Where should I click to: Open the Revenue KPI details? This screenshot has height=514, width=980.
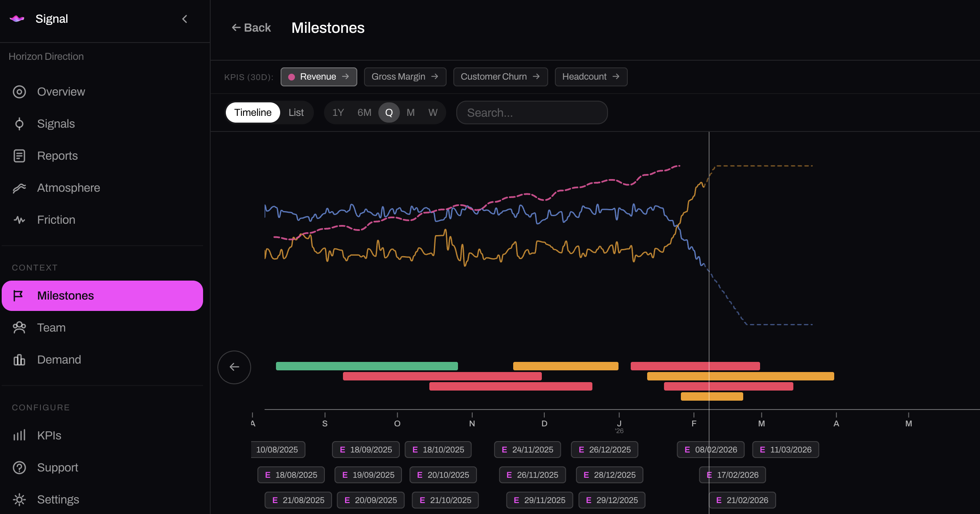click(x=319, y=77)
